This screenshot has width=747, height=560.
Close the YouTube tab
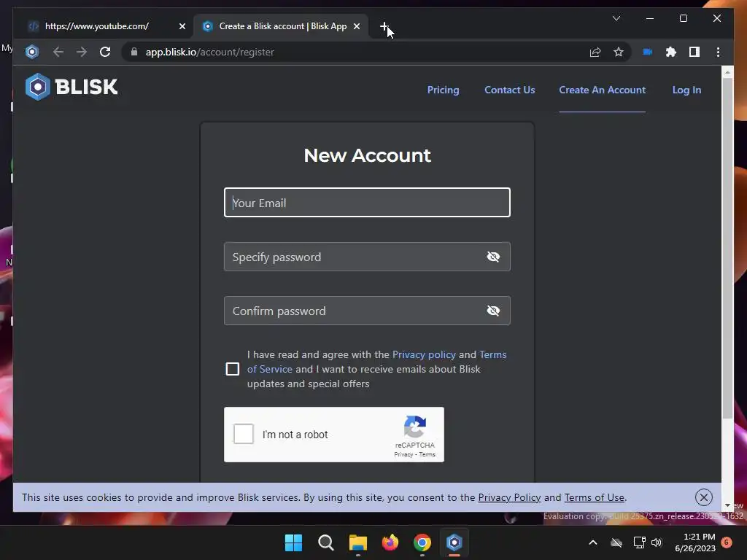[x=182, y=26]
